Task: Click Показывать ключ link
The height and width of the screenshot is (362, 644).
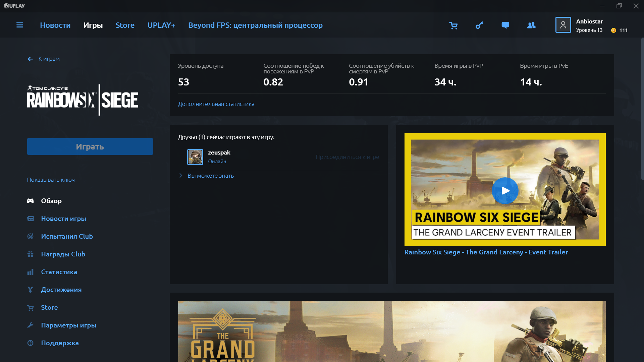Action: tap(51, 180)
